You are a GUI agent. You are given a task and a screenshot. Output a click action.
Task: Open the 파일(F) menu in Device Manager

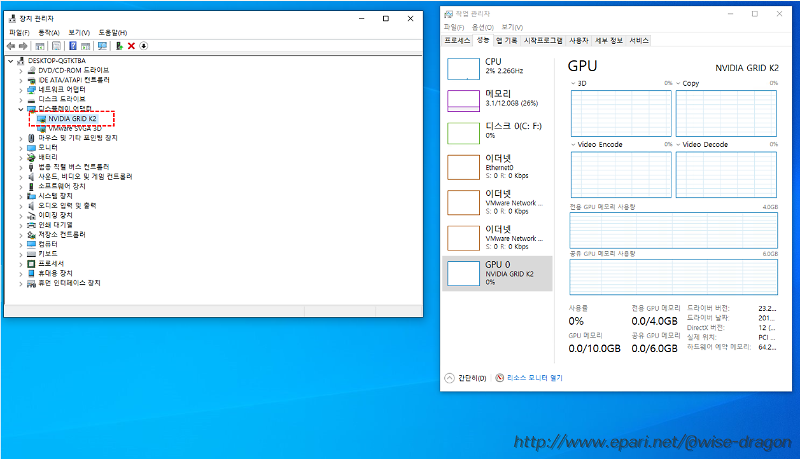click(19, 33)
